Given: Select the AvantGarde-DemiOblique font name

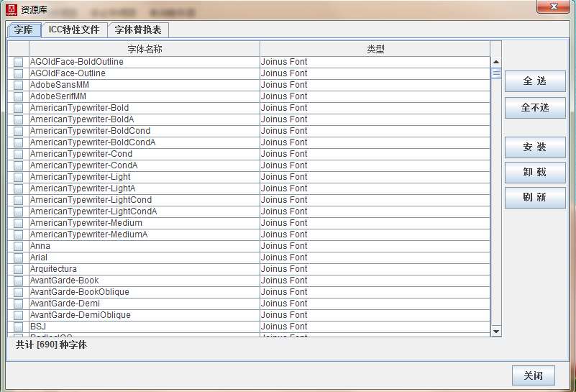Looking at the screenshot, I should [x=80, y=315].
